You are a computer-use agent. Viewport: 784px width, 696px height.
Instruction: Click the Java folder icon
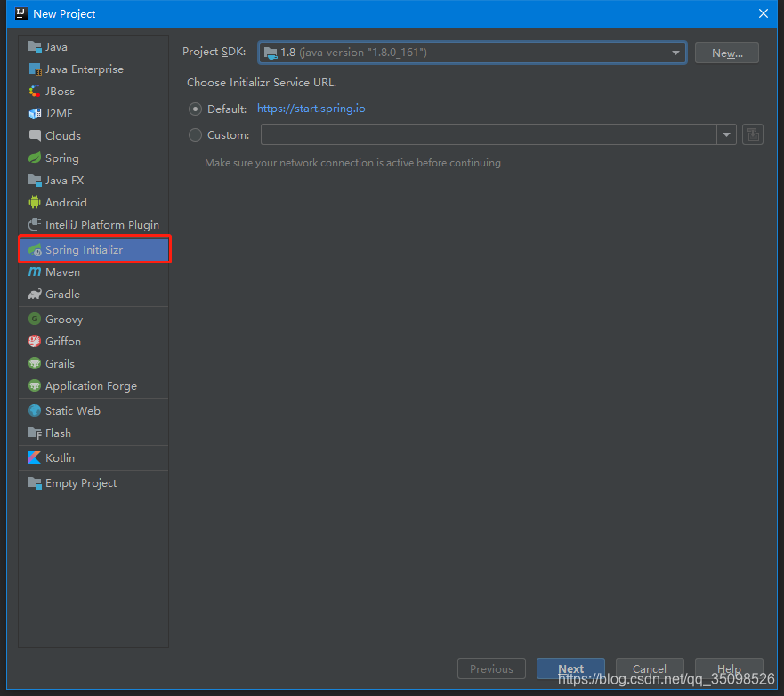tap(35, 47)
